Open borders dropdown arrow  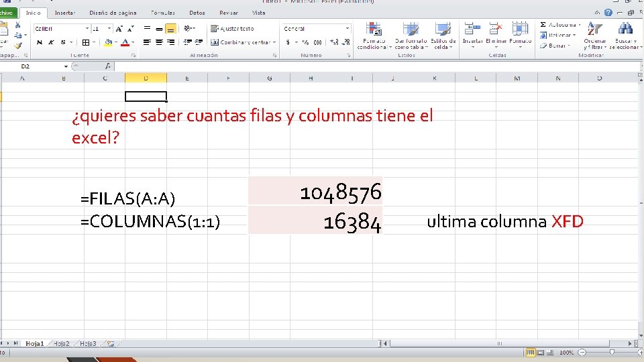click(94, 42)
